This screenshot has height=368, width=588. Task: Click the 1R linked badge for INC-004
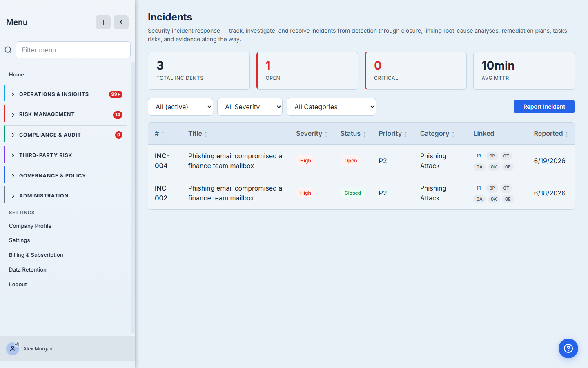pos(479,156)
